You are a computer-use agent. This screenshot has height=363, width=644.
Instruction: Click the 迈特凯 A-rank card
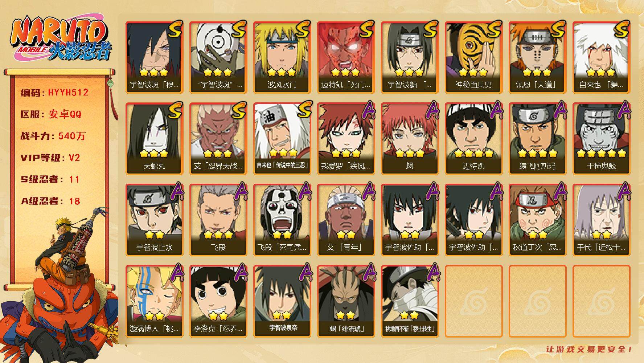(473, 139)
